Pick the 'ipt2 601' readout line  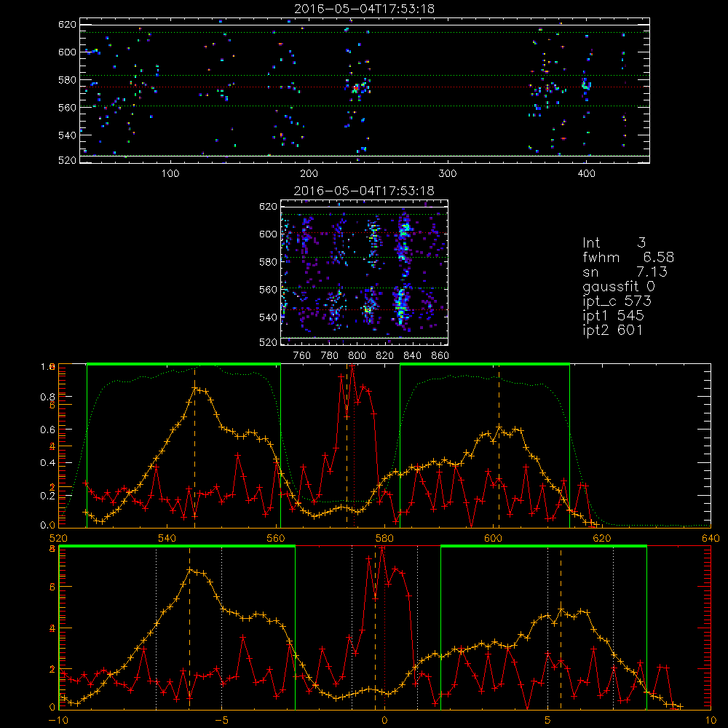tap(613, 331)
